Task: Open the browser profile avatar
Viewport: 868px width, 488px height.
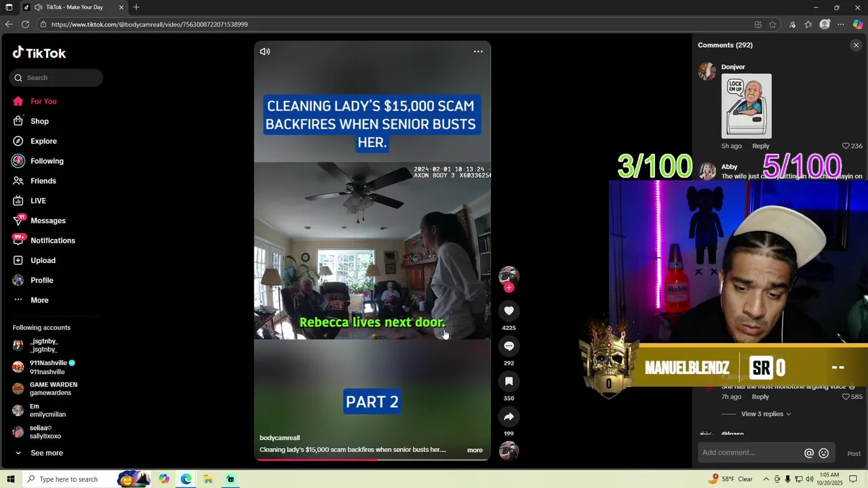Action: point(825,24)
